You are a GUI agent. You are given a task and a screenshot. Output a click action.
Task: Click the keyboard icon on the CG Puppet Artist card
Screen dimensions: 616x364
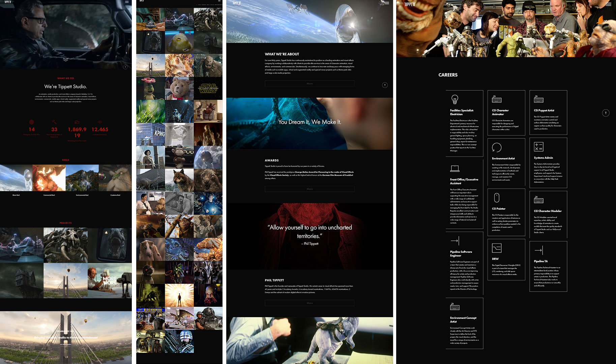[538, 99]
